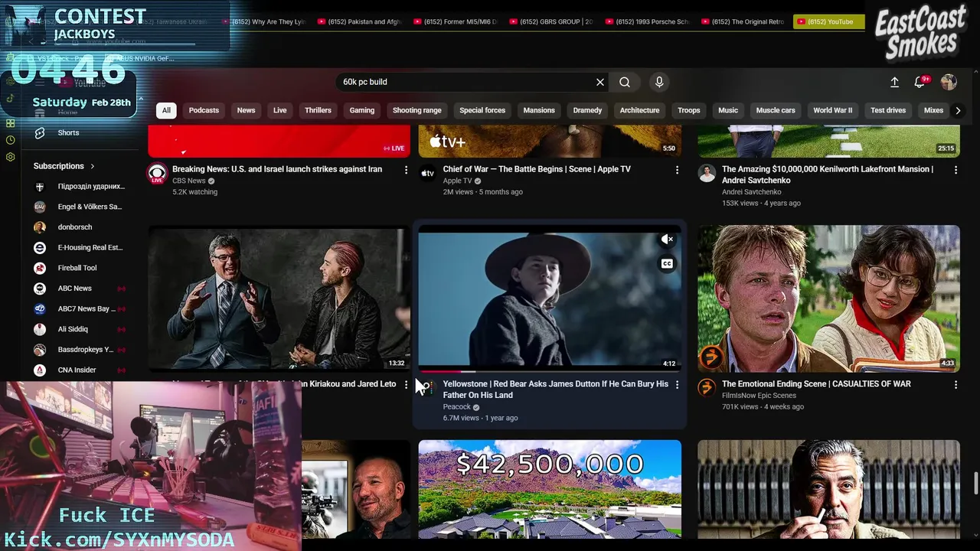980x551 pixels.
Task: Expand the Subscriptions section
Action: (64, 166)
